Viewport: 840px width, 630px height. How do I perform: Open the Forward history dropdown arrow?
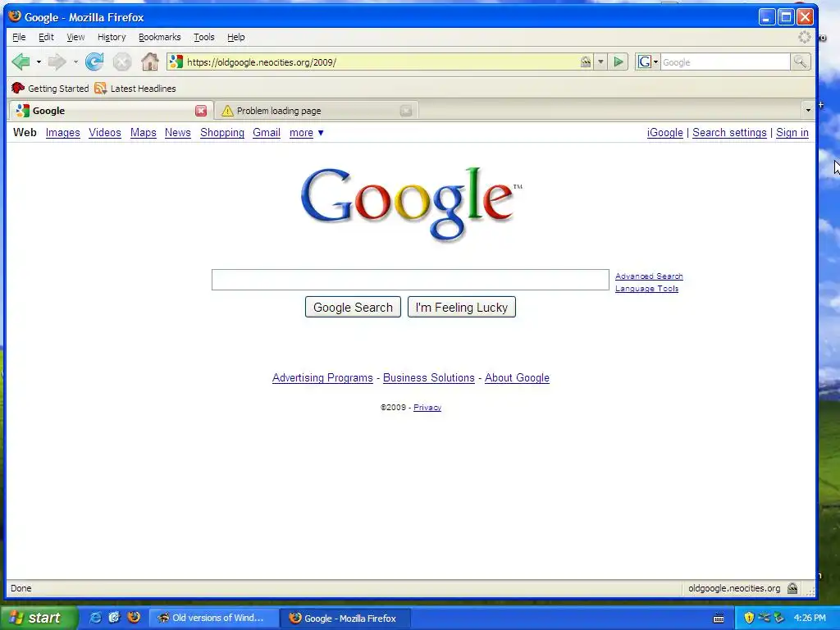[x=75, y=62]
